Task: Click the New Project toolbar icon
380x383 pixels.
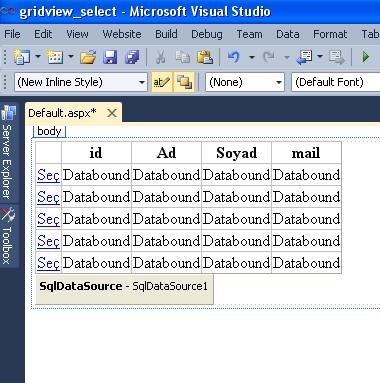Action: click(22, 57)
